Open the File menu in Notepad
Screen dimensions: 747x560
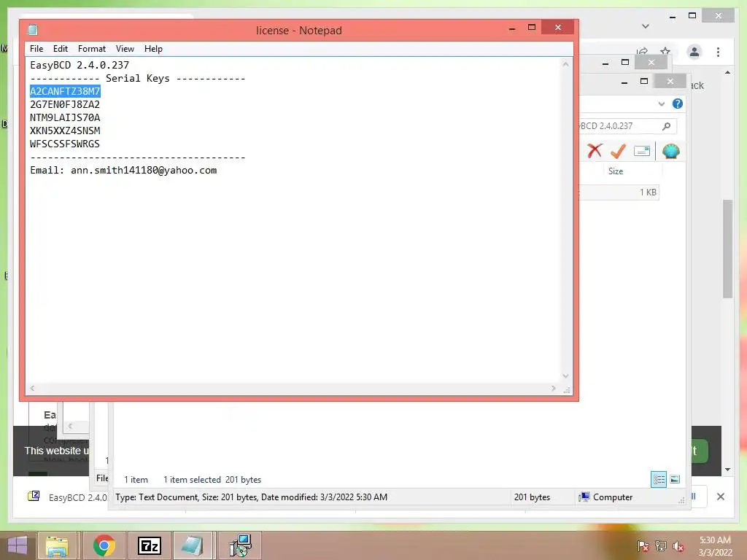click(x=36, y=49)
